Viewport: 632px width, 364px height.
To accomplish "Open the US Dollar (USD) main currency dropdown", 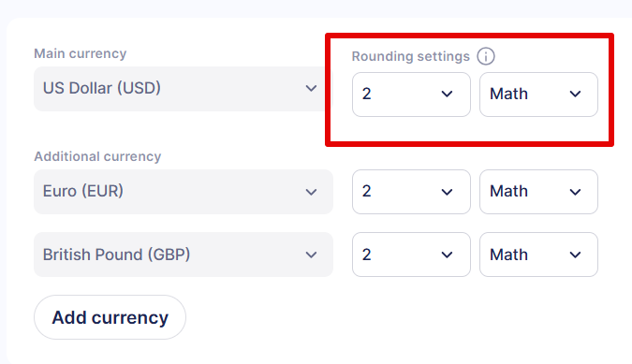I will pos(180,89).
